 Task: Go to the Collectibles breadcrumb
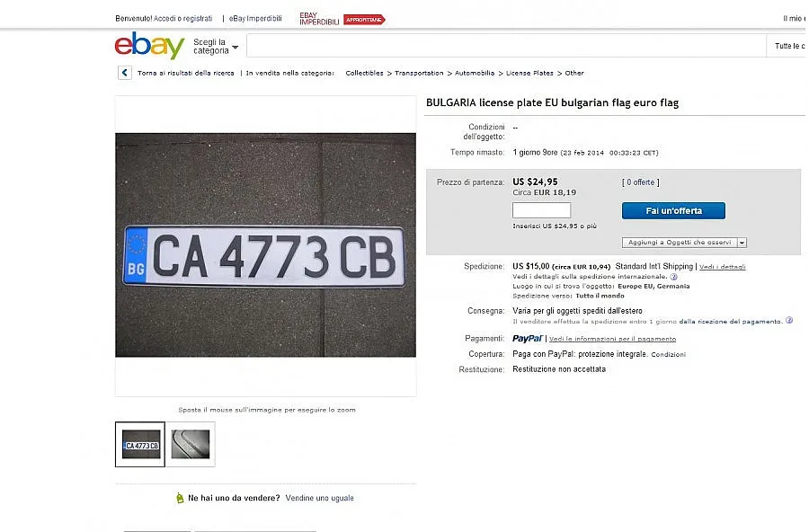(x=364, y=73)
